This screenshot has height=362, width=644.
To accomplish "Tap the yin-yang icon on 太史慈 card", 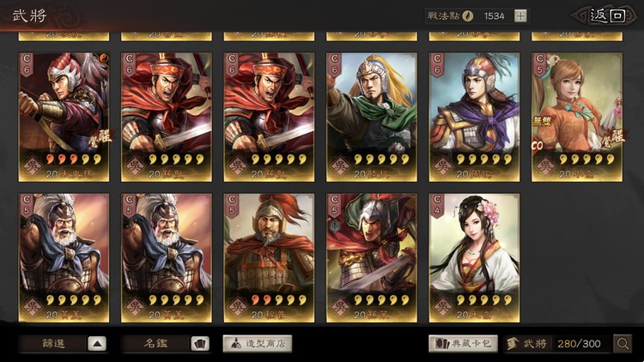I will pos(104,57).
